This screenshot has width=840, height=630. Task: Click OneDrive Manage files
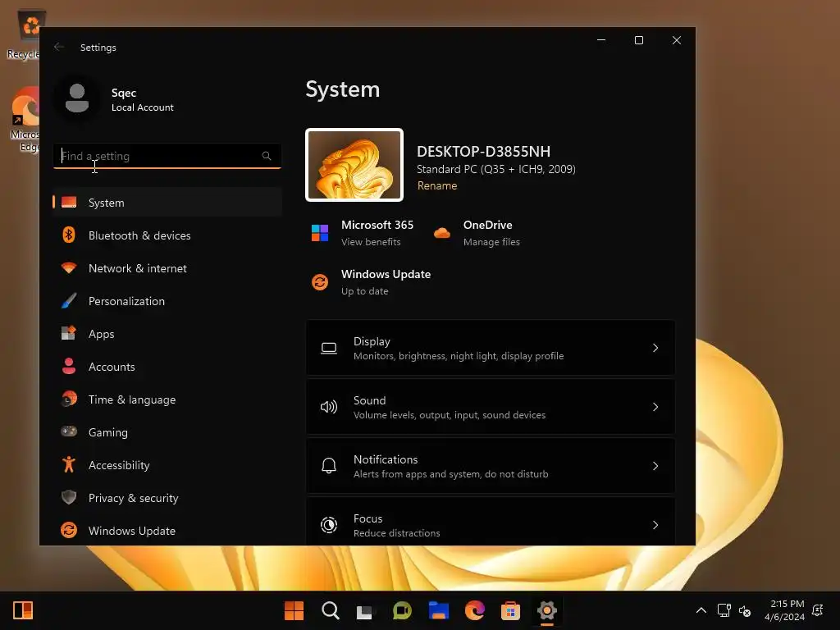491,242
